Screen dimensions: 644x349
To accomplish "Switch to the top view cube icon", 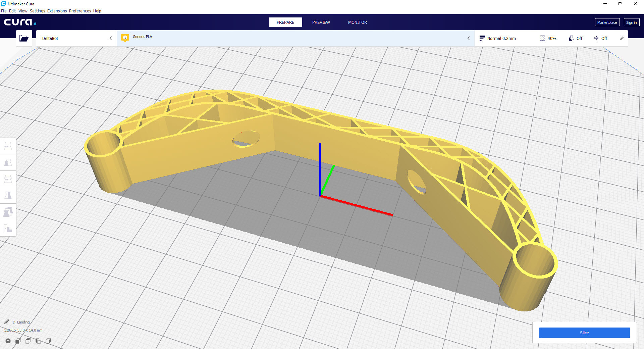I will [x=28, y=341].
